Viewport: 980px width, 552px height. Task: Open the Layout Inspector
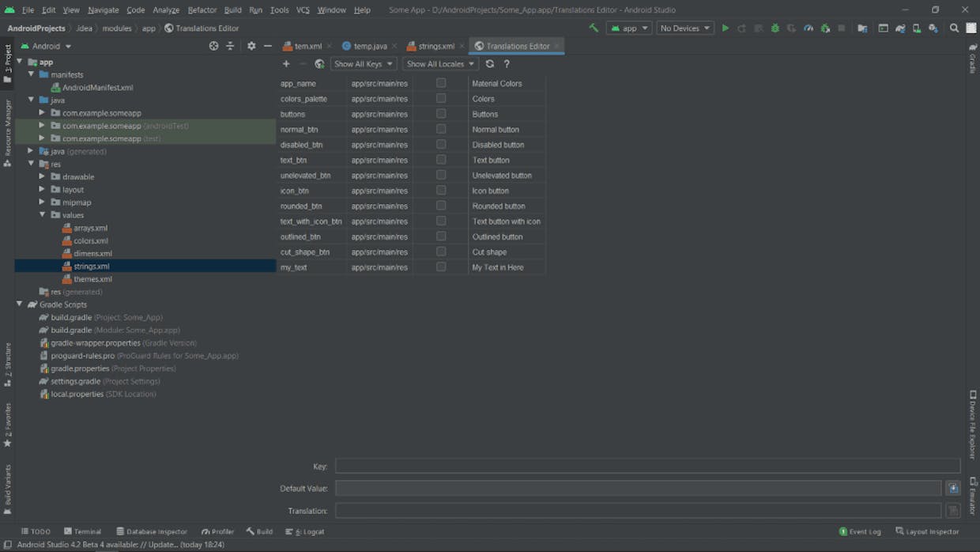pos(927,531)
